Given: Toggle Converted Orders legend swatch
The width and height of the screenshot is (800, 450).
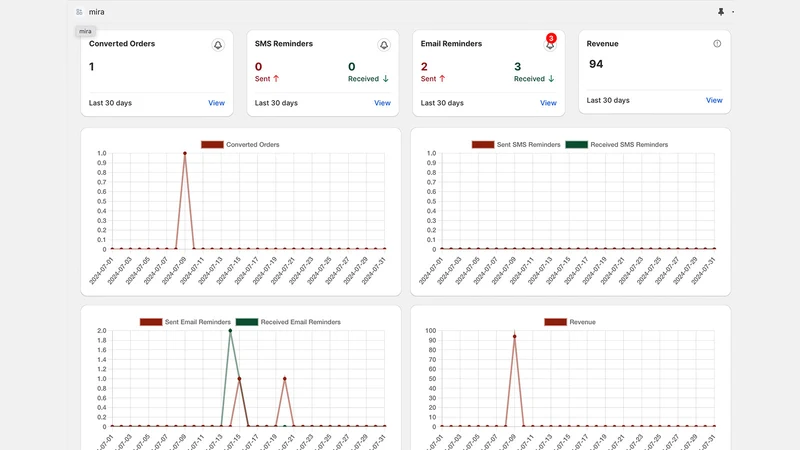Looking at the screenshot, I should pos(212,144).
